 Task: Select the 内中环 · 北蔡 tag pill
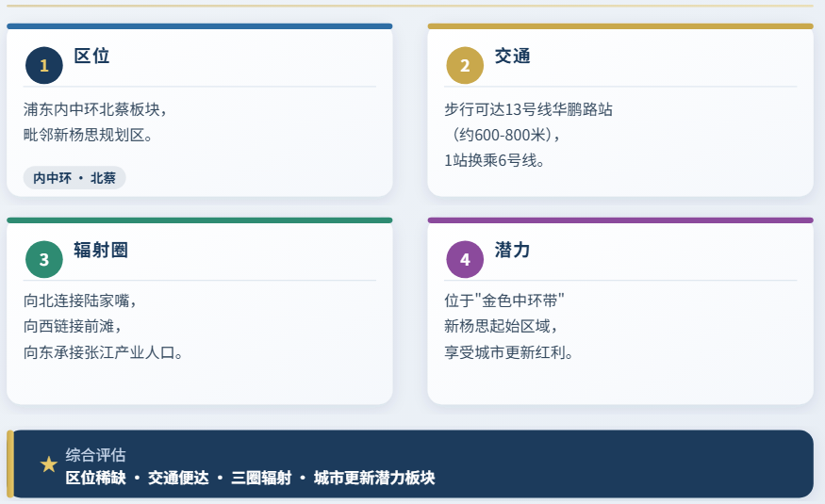click(74, 178)
